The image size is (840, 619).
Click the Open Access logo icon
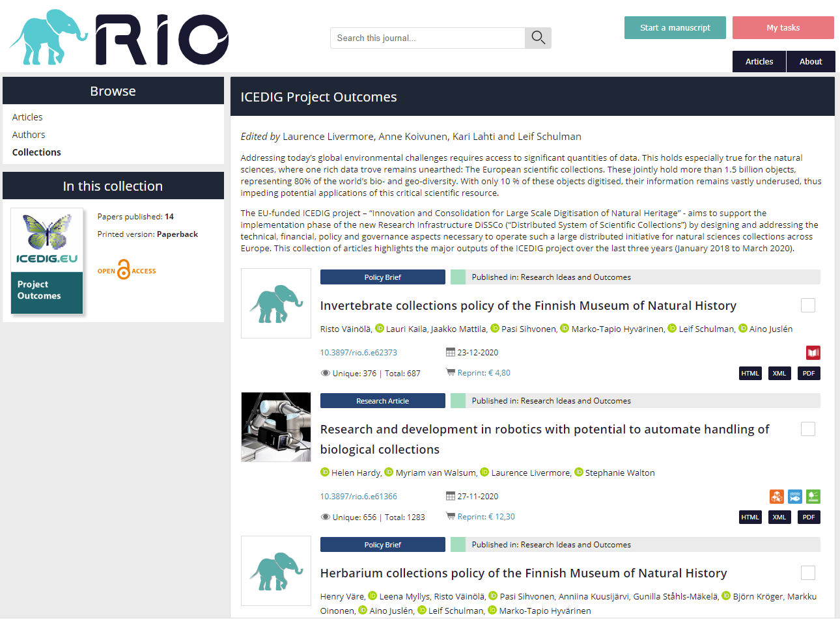[127, 271]
